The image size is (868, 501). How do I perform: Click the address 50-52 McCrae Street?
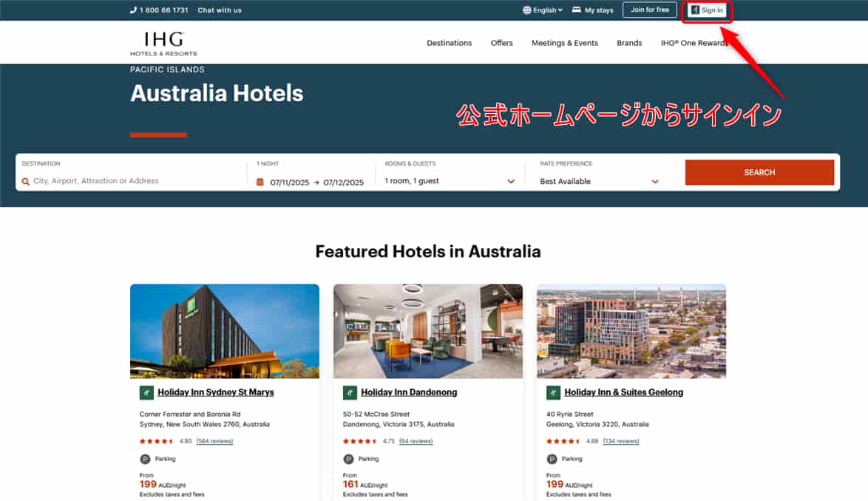click(376, 415)
